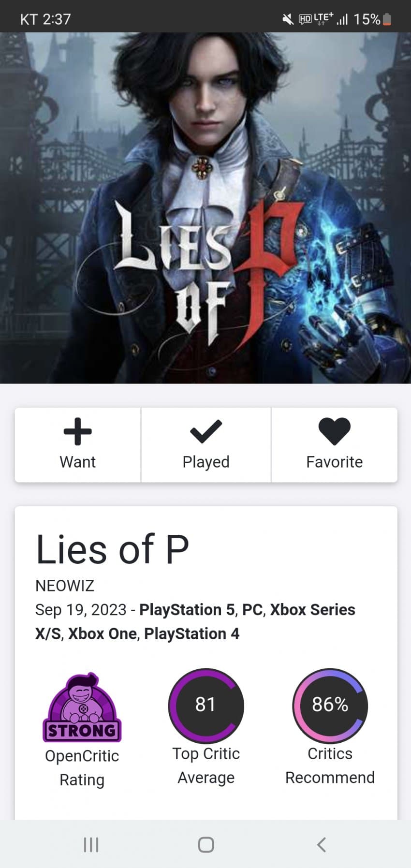
Task: Tap the heart icon above Favorite
Action: (x=334, y=431)
